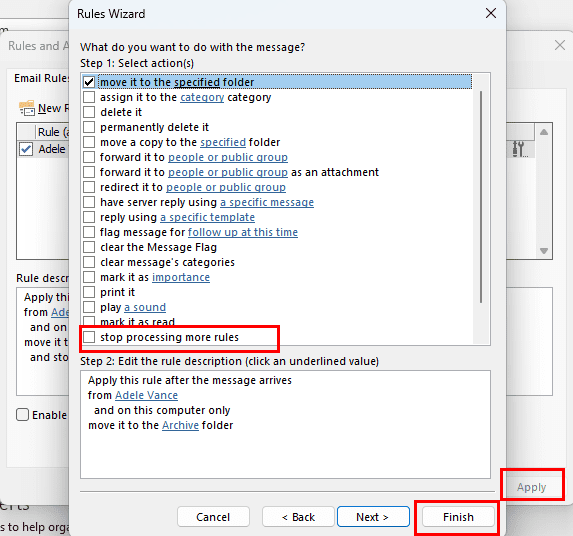Enable 'move a copy to the specified folder'
This screenshot has width=573, height=536.
pos(89,142)
